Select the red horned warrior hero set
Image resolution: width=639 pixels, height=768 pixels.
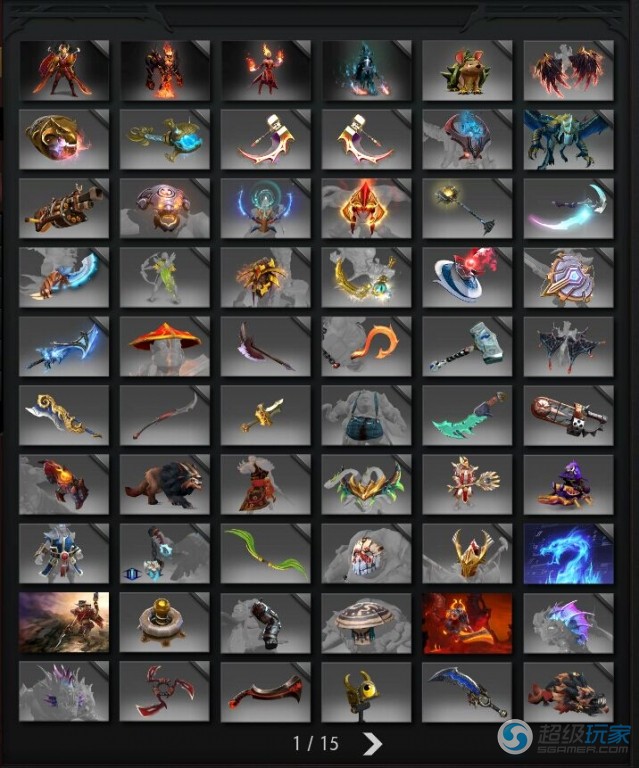(64, 71)
